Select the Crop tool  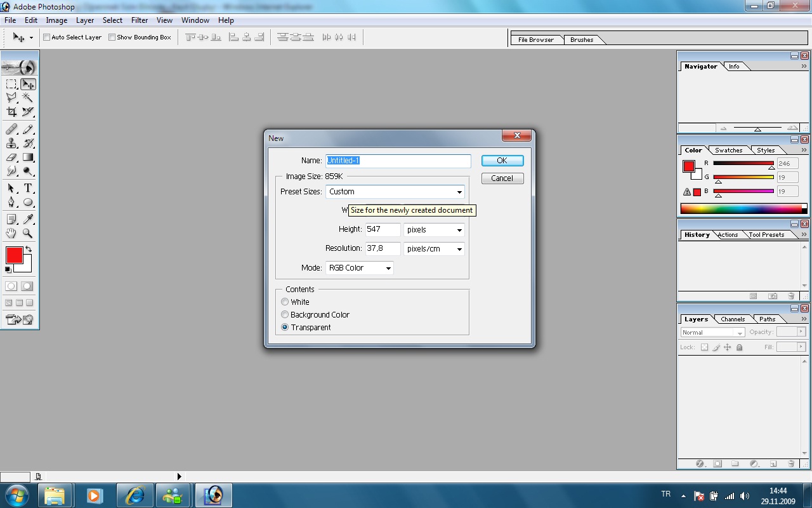point(11,112)
